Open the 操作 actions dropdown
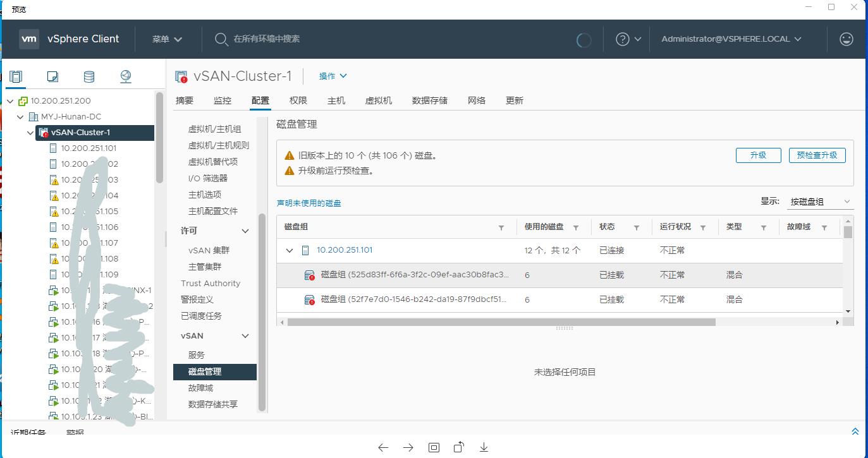 (333, 76)
